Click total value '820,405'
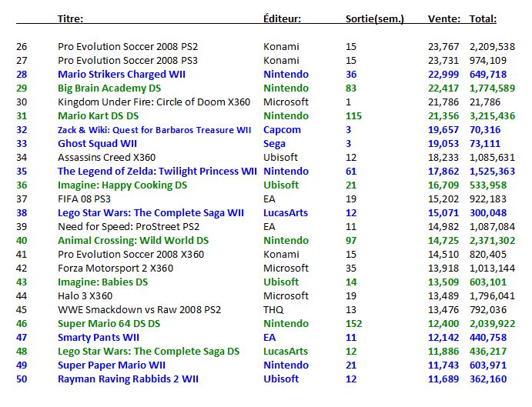Screen dimensions: 532x407 (488, 255)
